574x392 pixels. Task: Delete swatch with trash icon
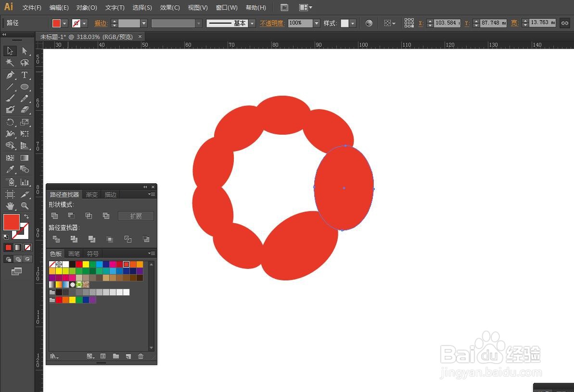click(x=140, y=356)
